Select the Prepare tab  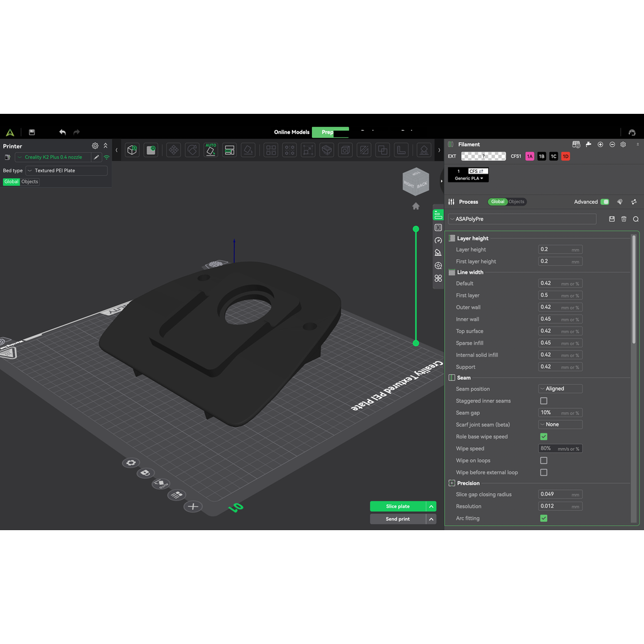click(330, 132)
